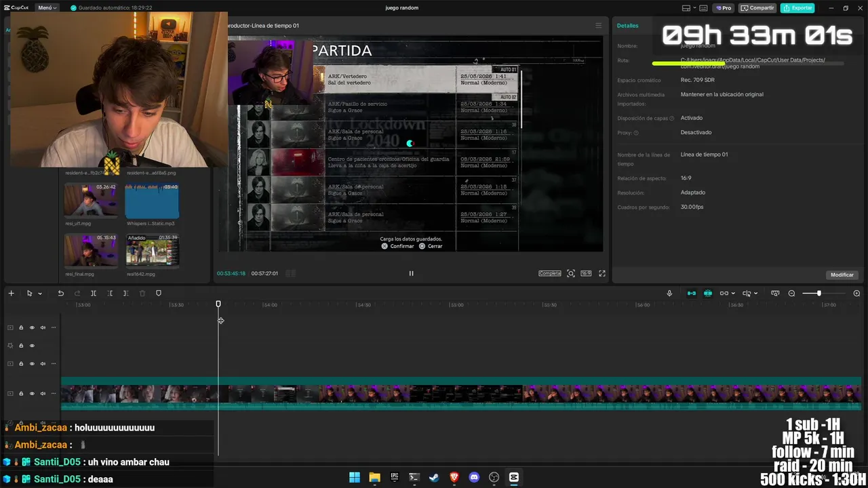This screenshot has width=868, height=488.
Task: Click the Compartir button
Action: tap(757, 8)
